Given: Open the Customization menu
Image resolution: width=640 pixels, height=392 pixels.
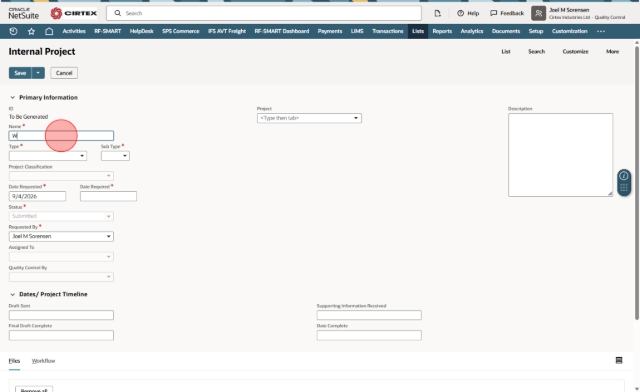Looking at the screenshot, I should pyautogui.click(x=569, y=31).
